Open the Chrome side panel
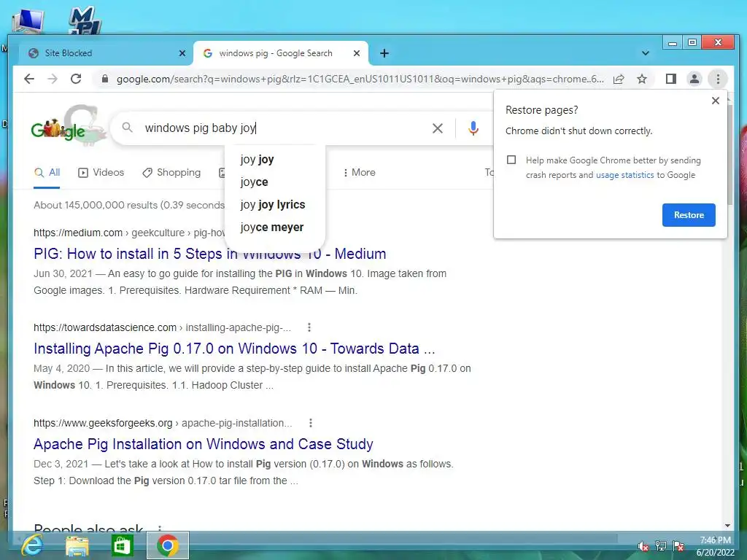The width and height of the screenshot is (747, 560). [671, 79]
